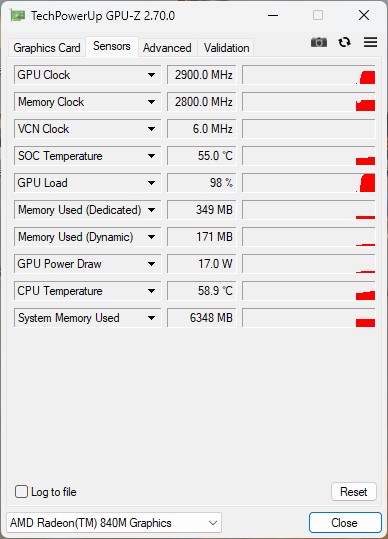Click the Close button
The width and height of the screenshot is (388, 539).
(345, 523)
